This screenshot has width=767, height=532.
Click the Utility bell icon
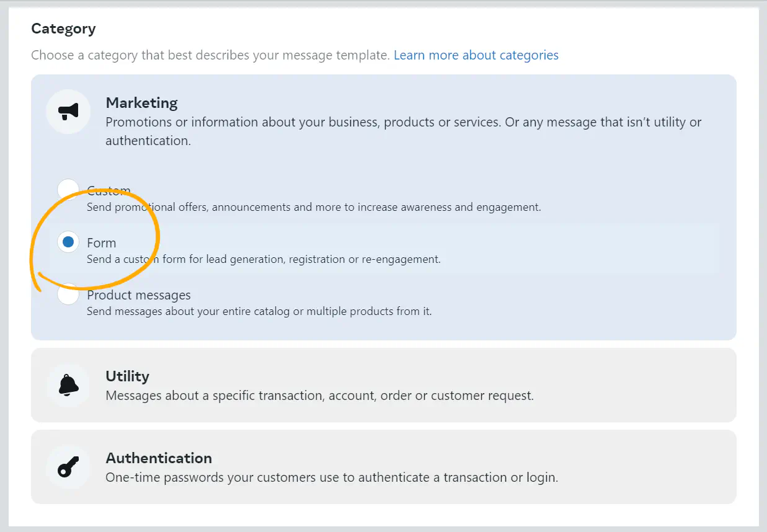tap(68, 385)
